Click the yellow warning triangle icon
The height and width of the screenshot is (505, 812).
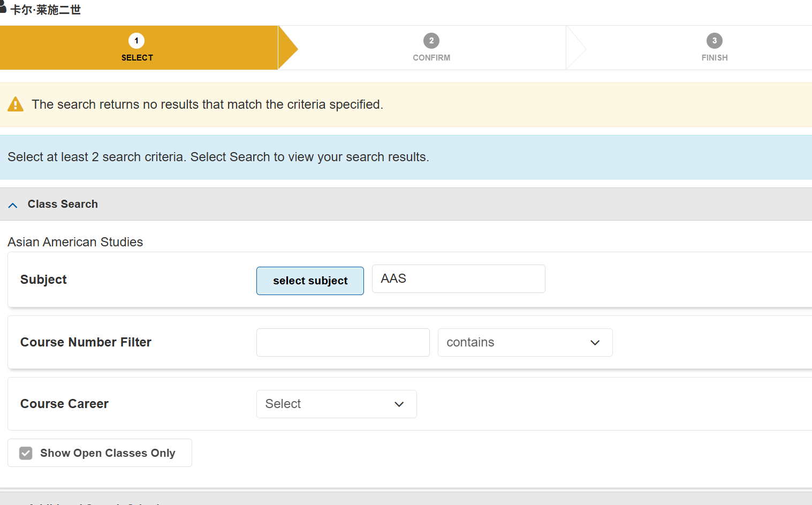(x=16, y=104)
